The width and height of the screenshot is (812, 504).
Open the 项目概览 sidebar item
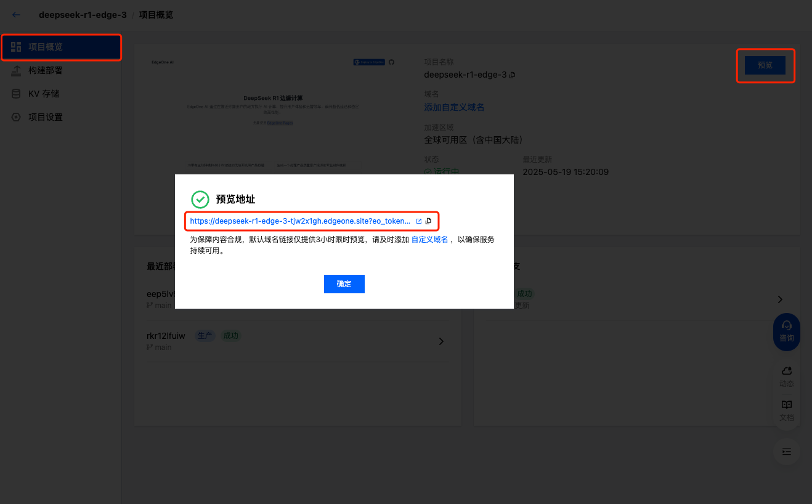[x=60, y=47]
